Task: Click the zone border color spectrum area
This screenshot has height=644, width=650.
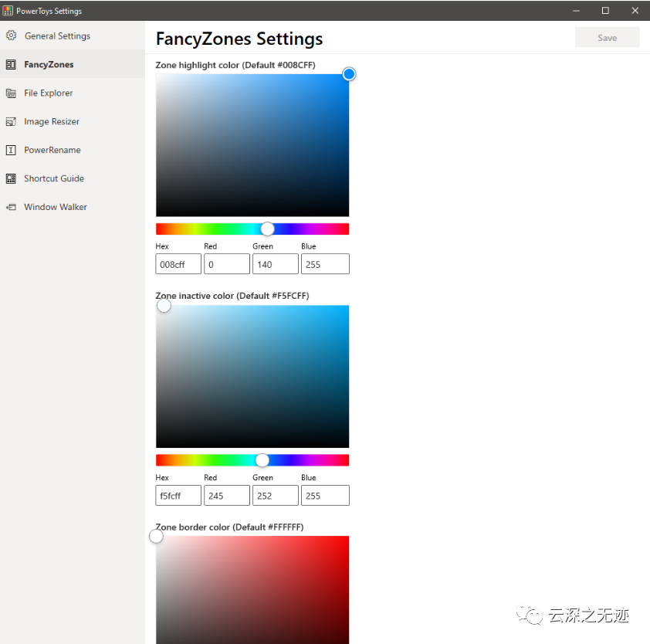Action: coord(252,590)
